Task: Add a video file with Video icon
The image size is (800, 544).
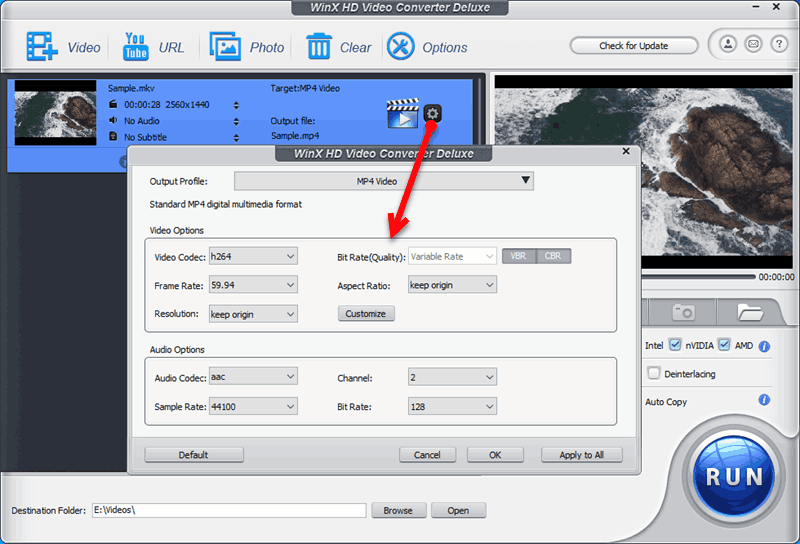Action: point(42,46)
